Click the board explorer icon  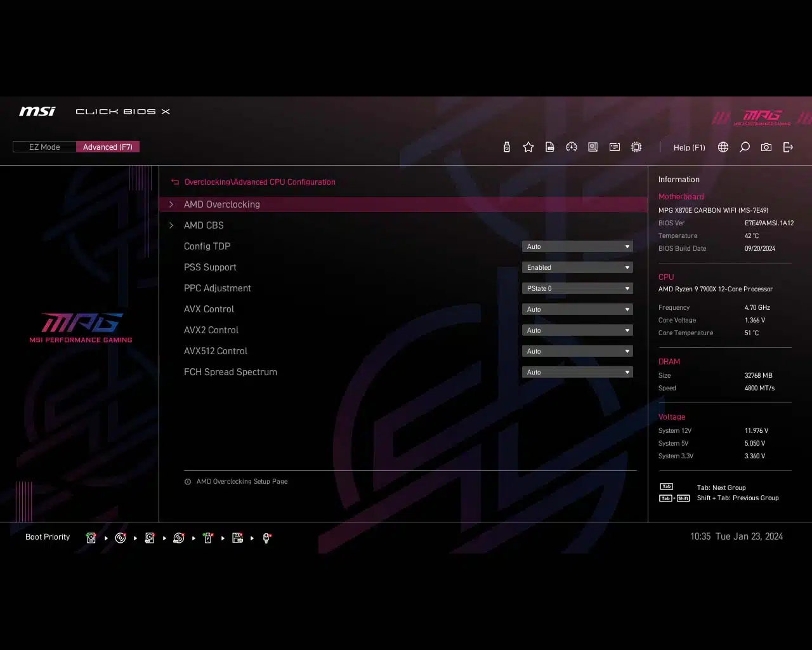(x=593, y=147)
